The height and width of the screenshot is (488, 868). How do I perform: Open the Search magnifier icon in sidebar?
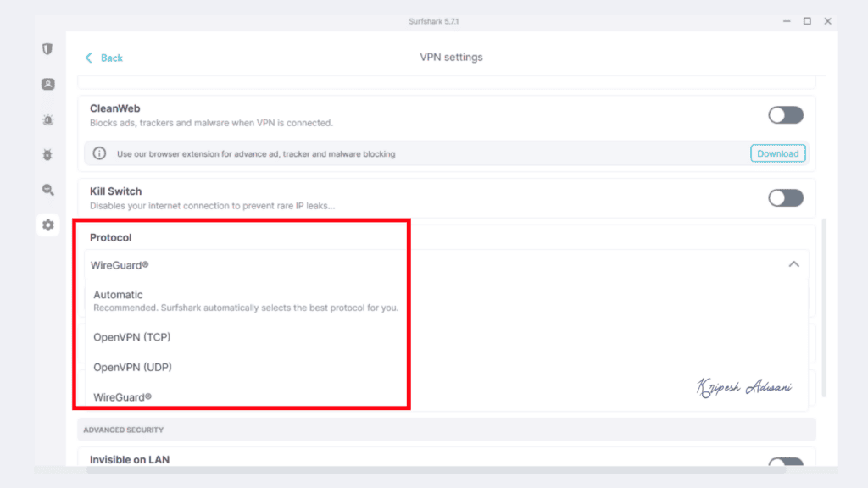coord(48,190)
